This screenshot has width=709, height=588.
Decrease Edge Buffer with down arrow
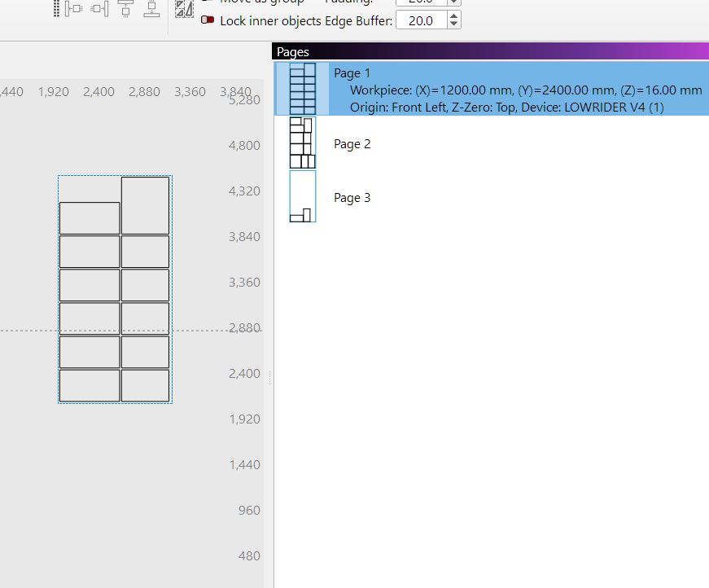pyautogui.click(x=454, y=24)
